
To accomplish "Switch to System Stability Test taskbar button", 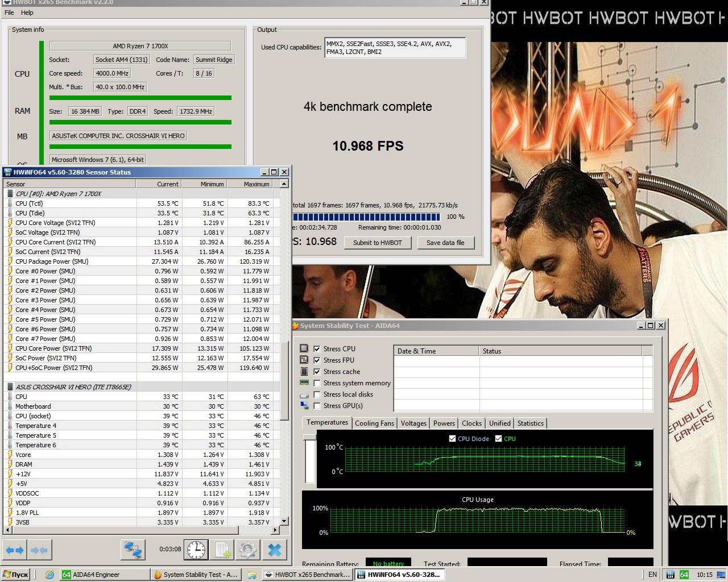I will tap(197, 575).
